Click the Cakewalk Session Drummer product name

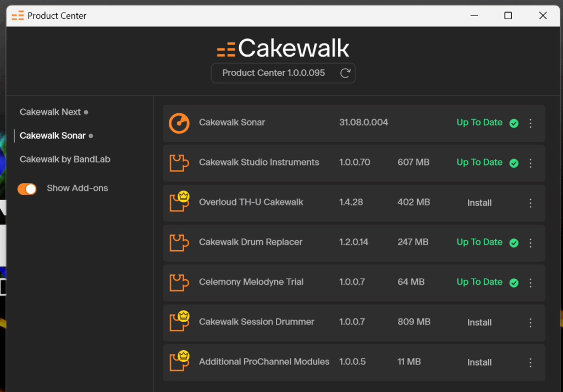(256, 322)
